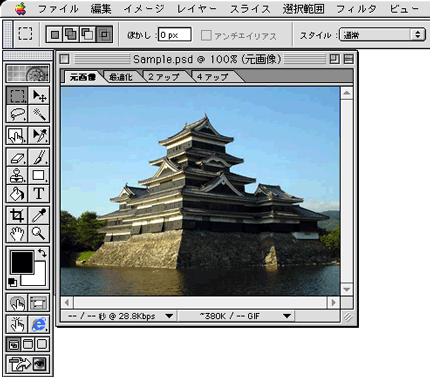Toggle image map visibility
This screenshot has width=430, height=377.
point(17,303)
